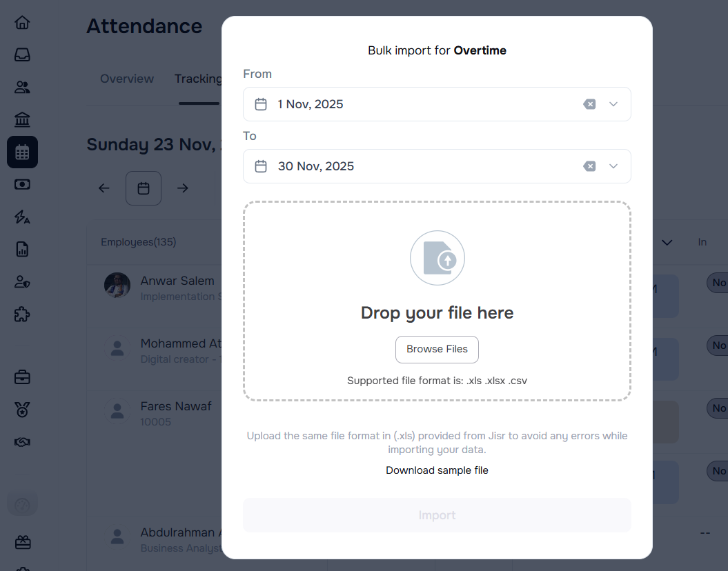Switch to the Overview tab
This screenshot has height=571, width=728.
(127, 79)
